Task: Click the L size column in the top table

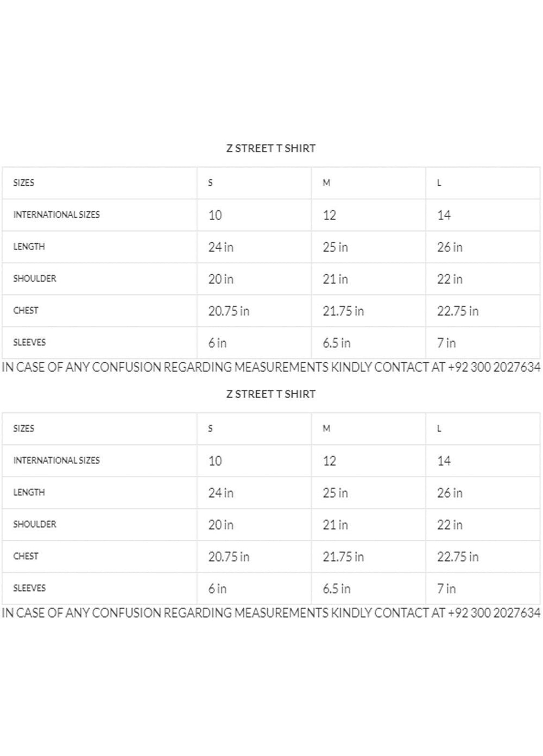Action: (x=439, y=183)
